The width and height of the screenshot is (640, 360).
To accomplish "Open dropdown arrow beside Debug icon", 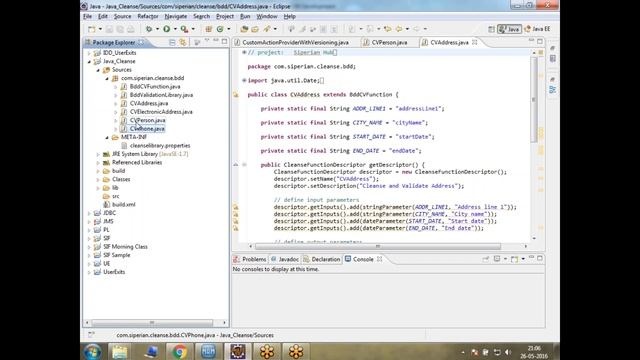I will click(158, 29).
